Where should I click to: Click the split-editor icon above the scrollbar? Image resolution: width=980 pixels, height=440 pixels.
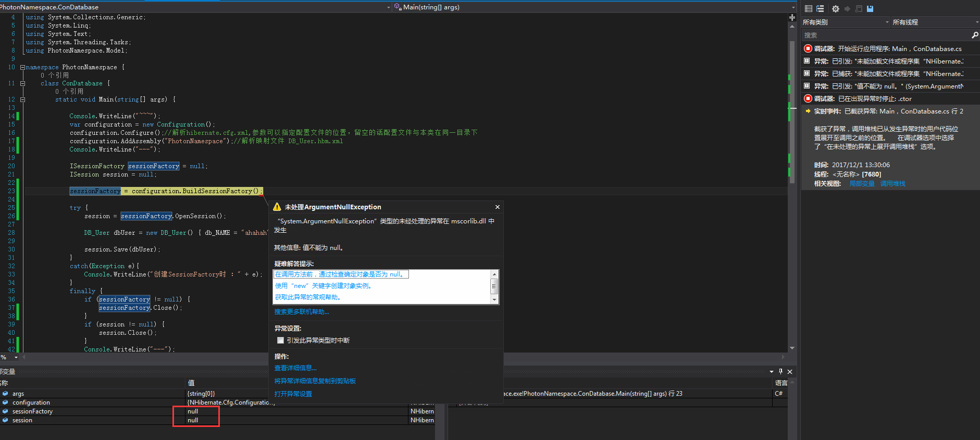click(792, 17)
